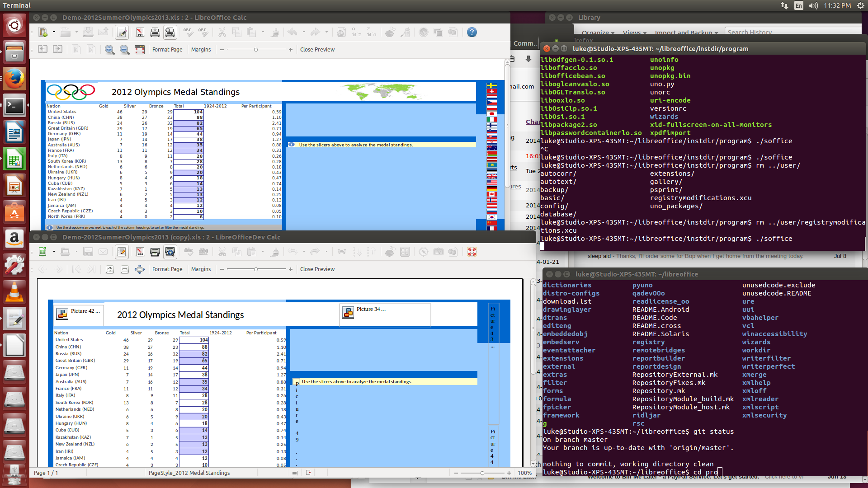Click the Print icon in LibreOfficeDev Calc toolbar
The image size is (868, 488).
click(155, 252)
